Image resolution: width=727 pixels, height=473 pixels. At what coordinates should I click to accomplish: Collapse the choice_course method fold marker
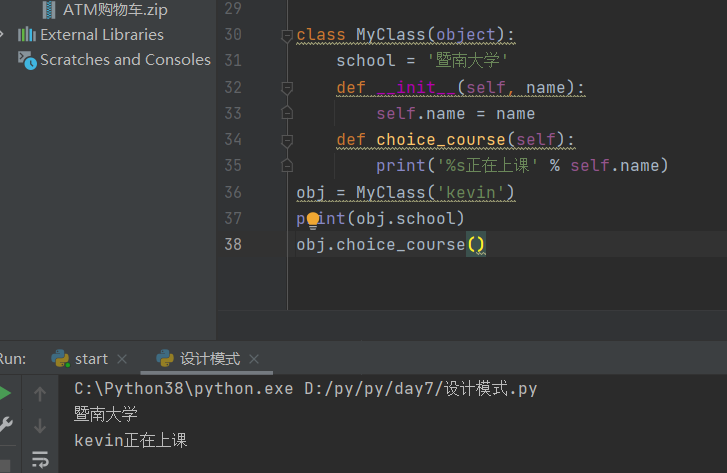point(287,140)
